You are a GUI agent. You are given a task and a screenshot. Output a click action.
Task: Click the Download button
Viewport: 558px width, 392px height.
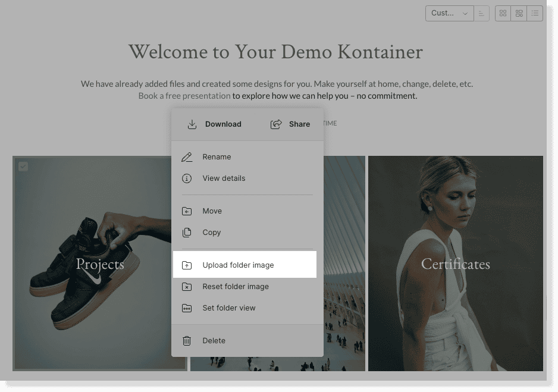[214, 124]
